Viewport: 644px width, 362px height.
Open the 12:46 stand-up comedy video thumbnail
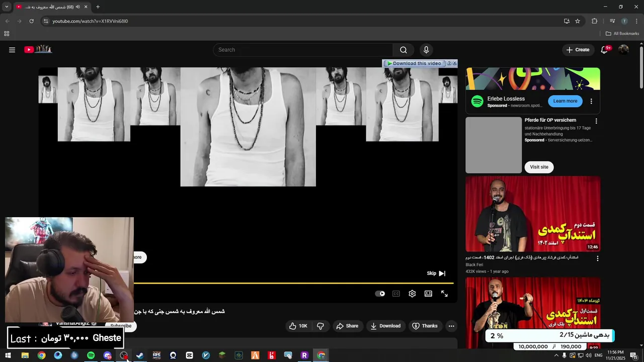tap(533, 214)
